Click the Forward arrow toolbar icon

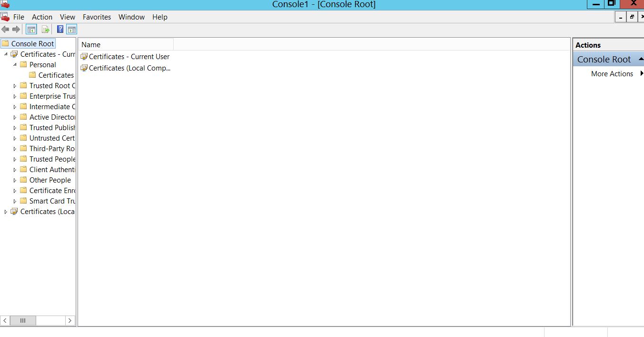[x=16, y=30]
